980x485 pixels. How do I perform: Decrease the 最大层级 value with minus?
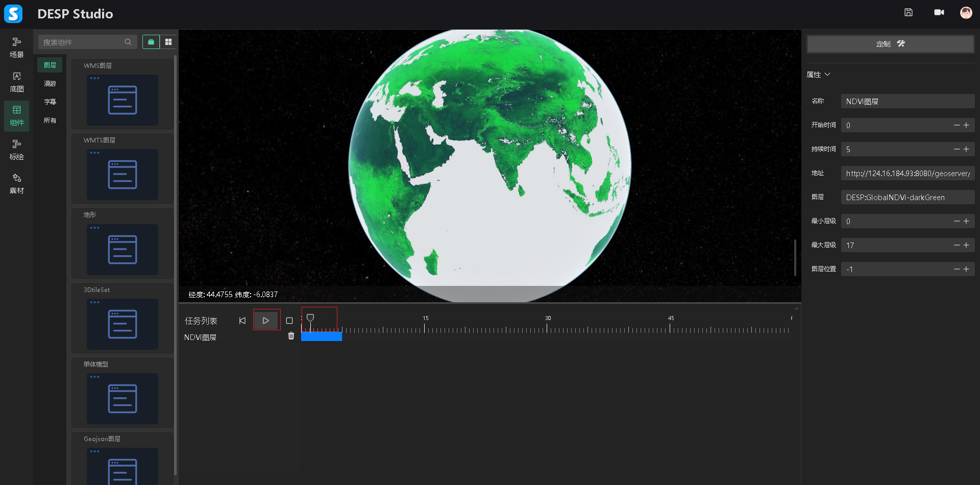pyautogui.click(x=957, y=245)
